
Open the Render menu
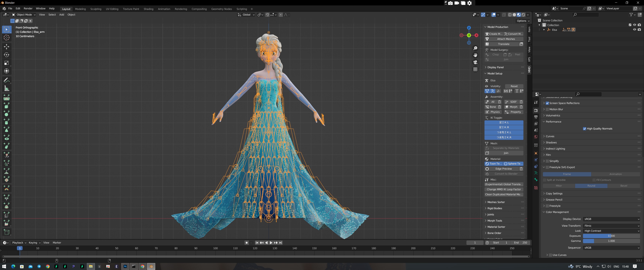pyautogui.click(x=28, y=8)
